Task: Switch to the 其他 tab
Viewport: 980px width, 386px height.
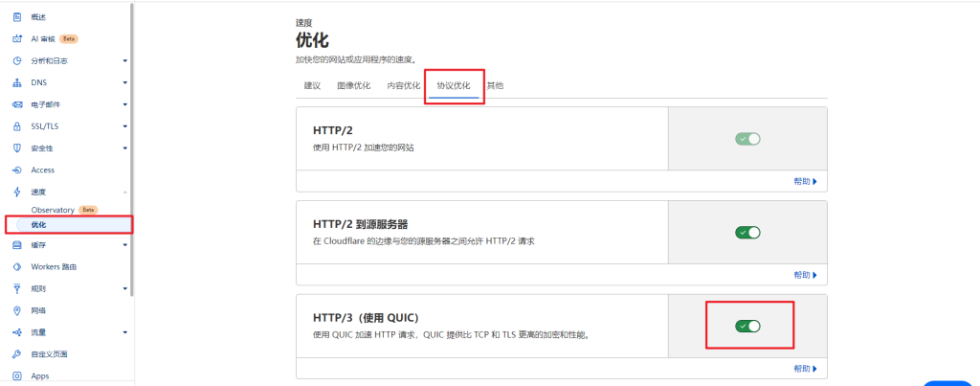Action: (x=495, y=85)
